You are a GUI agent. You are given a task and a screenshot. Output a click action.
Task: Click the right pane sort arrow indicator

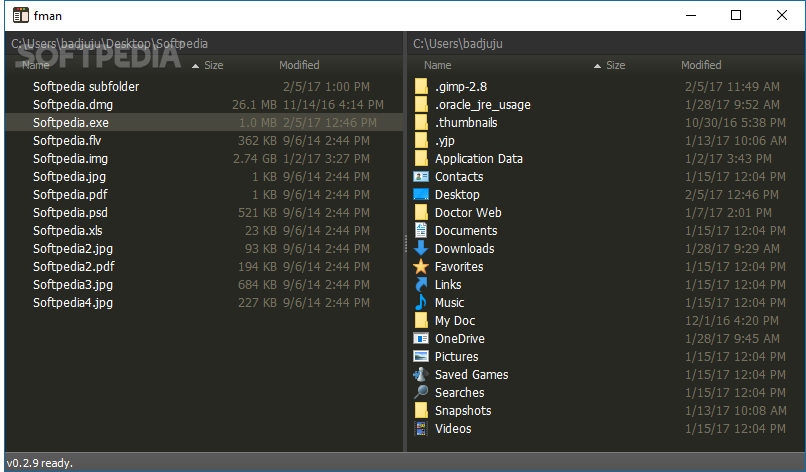click(x=597, y=66)
